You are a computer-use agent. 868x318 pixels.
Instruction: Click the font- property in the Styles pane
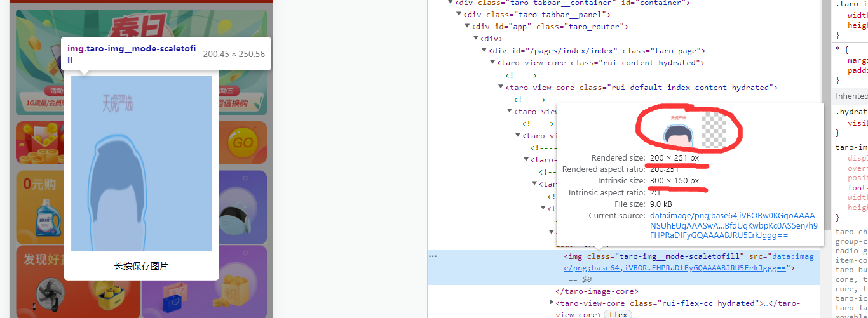[x=857, y=188]
